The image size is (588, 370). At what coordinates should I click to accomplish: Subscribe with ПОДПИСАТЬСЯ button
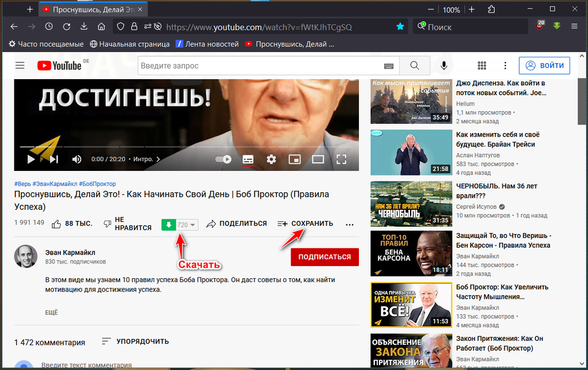[325, 257]
